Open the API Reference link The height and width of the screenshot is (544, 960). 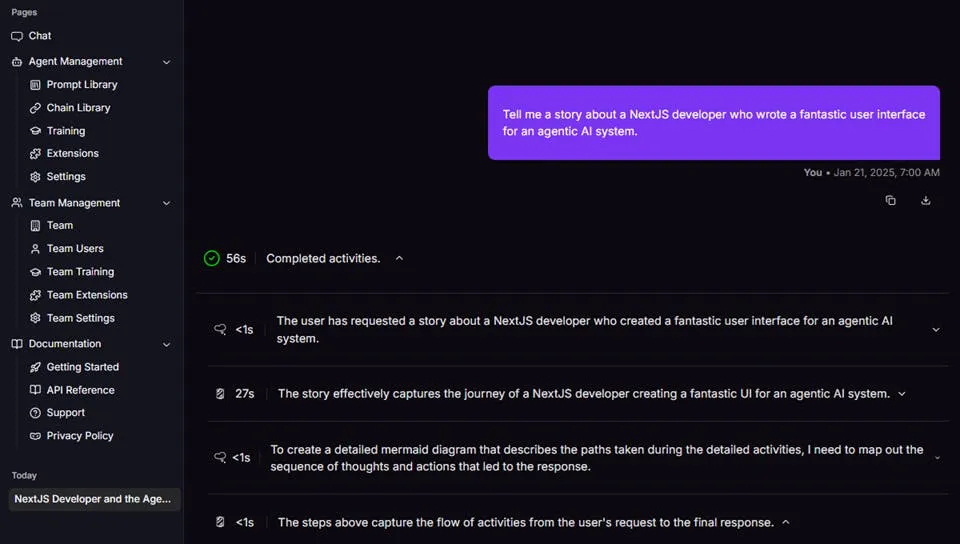(x=80, y=390)
